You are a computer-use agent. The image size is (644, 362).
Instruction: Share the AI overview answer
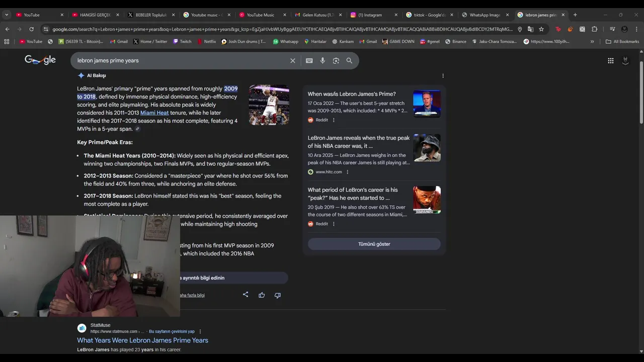pyautogui.click(x=246, y=295)
